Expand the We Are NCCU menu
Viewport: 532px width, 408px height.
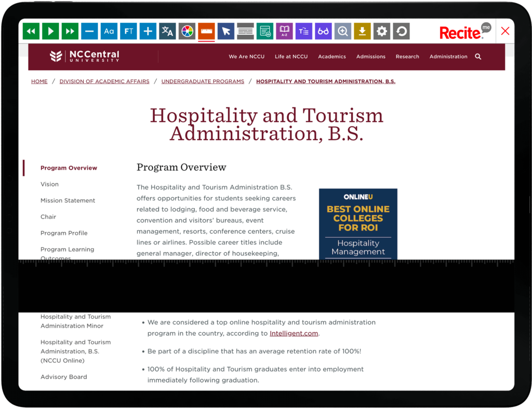tap(246, 57)
